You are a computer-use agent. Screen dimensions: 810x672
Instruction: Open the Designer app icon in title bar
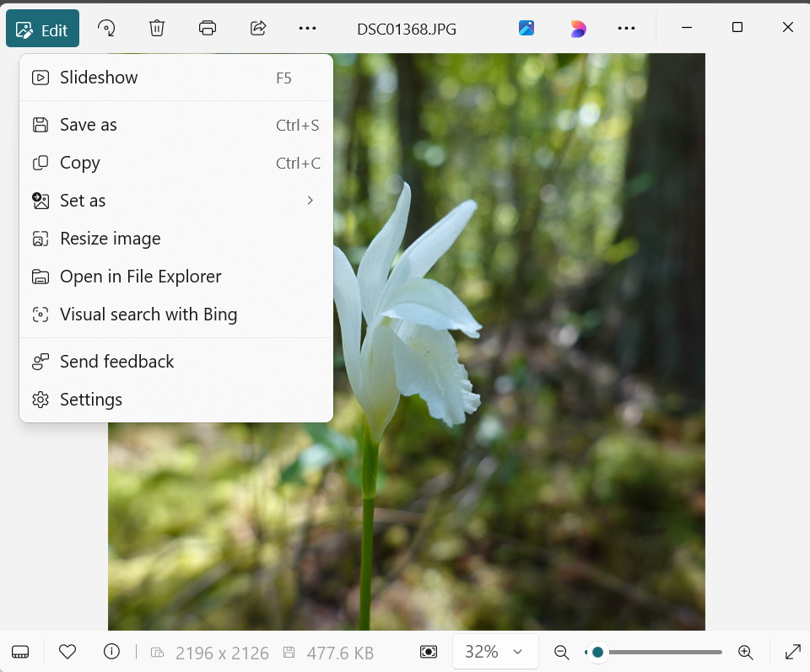tap(526, 28)
